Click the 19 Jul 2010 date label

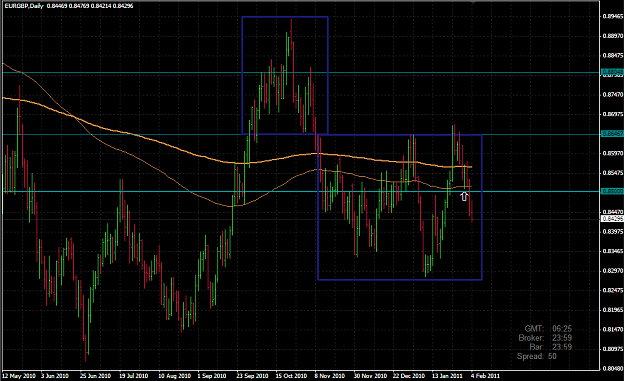(x=134, y=376)
